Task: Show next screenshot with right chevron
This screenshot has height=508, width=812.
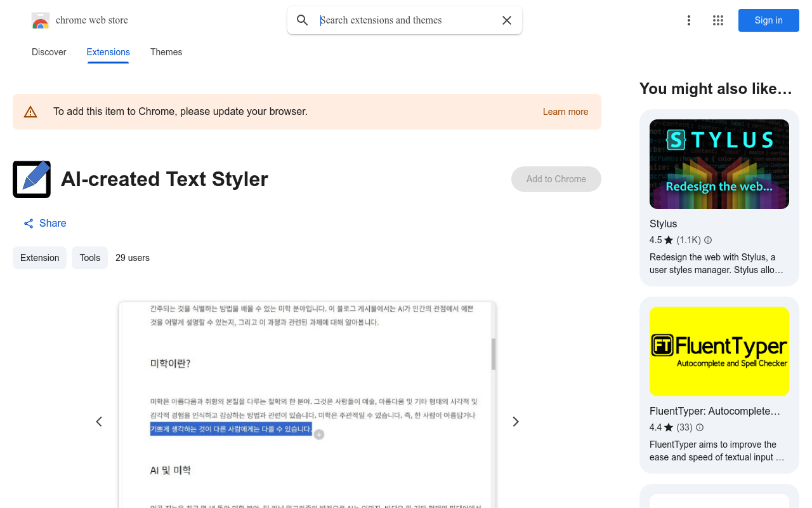Action: (516, 422)
